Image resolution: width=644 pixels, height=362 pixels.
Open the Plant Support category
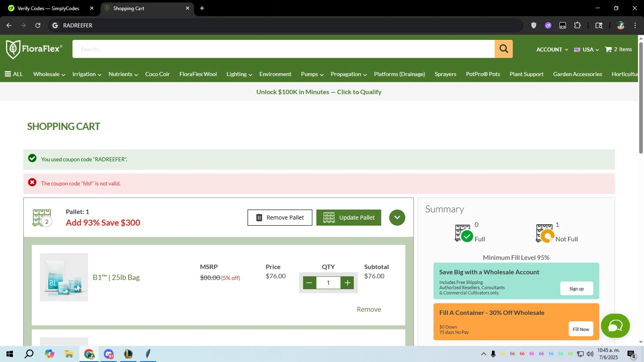click(526, 74)
